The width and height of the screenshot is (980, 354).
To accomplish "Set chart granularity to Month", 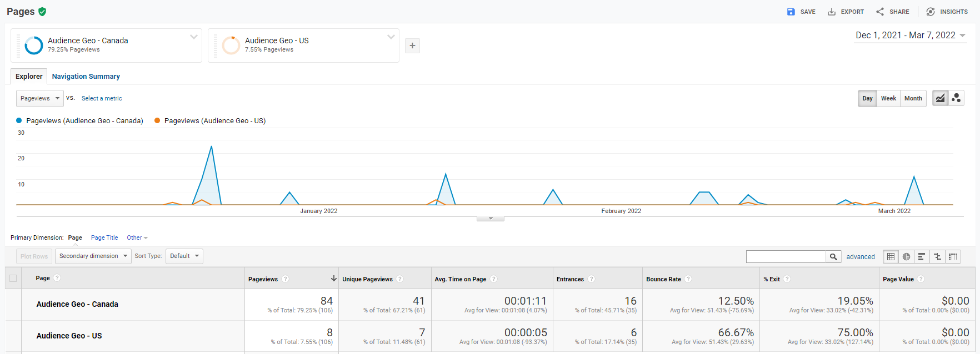I will [x=913, y=98].
